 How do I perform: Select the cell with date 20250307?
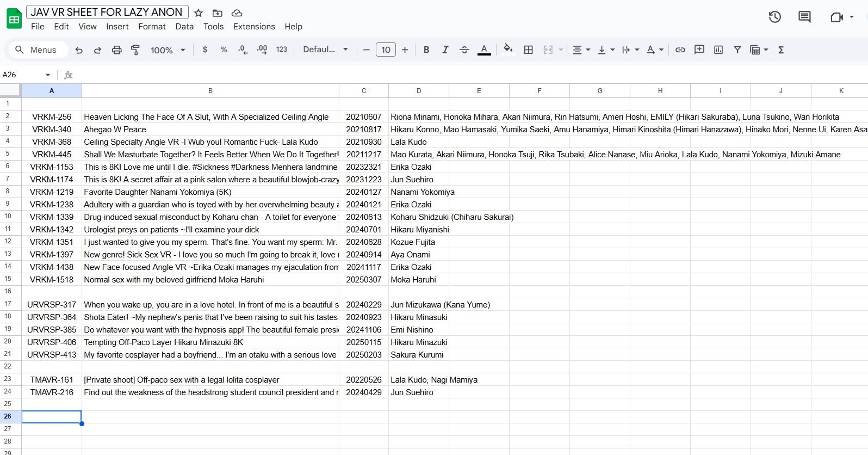click(x=364, y=280)
